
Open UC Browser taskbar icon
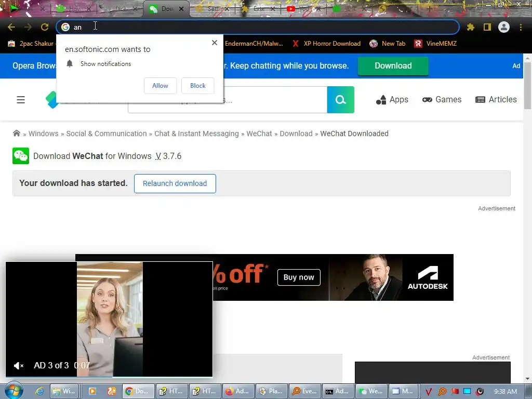(112, 391)
